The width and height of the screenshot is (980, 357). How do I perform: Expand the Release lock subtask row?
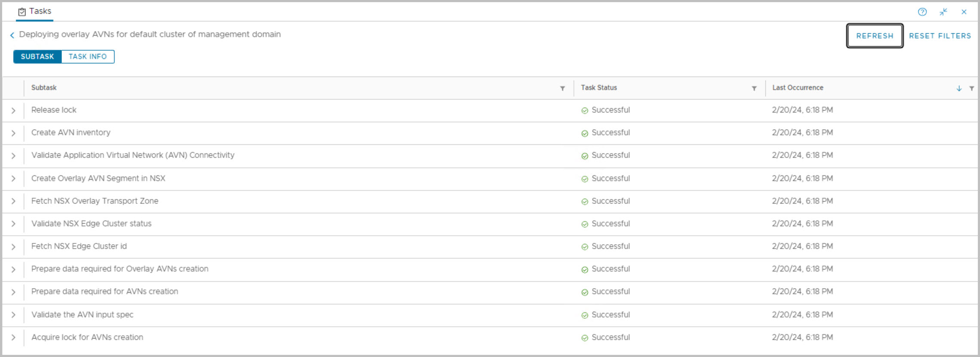point(13,111)
